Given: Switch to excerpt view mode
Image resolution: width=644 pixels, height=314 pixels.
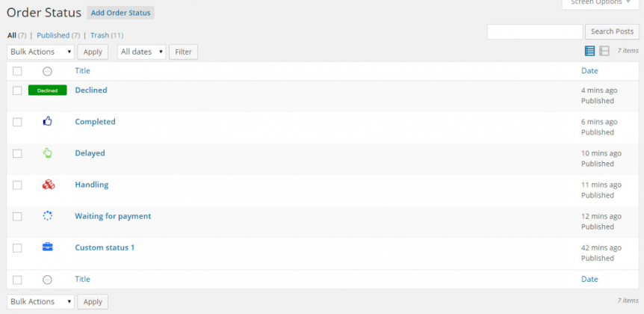Looking at the screenshot, I should 604,51.
